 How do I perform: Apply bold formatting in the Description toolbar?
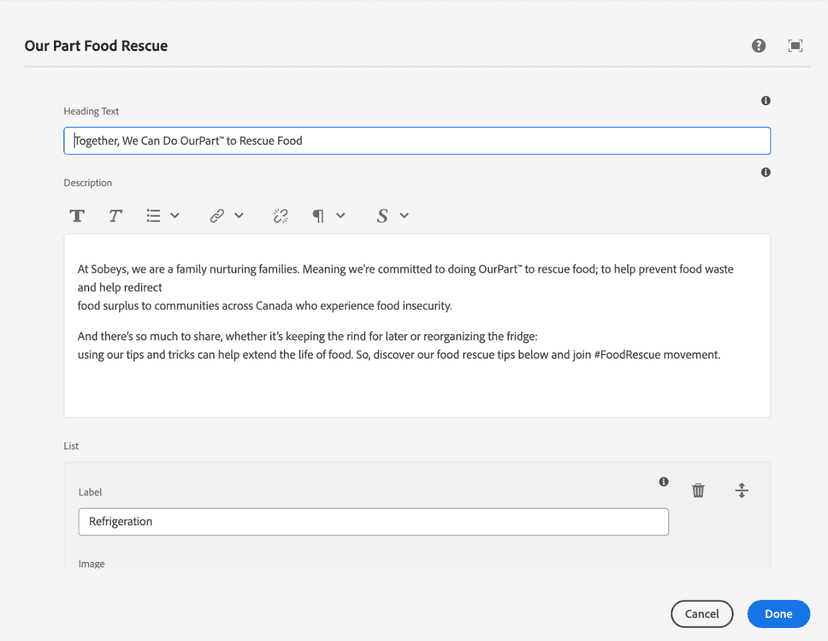[77, 216]
